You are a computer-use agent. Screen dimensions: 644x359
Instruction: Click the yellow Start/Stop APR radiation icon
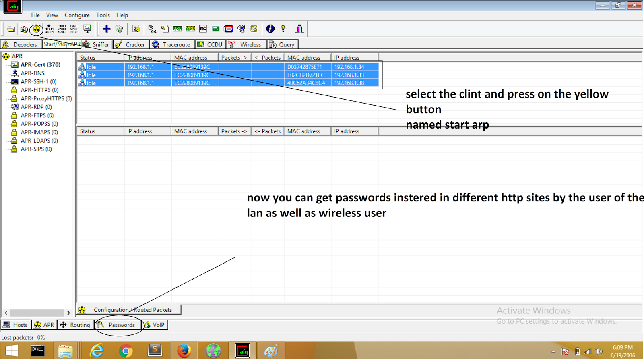(x=37, y=29)
